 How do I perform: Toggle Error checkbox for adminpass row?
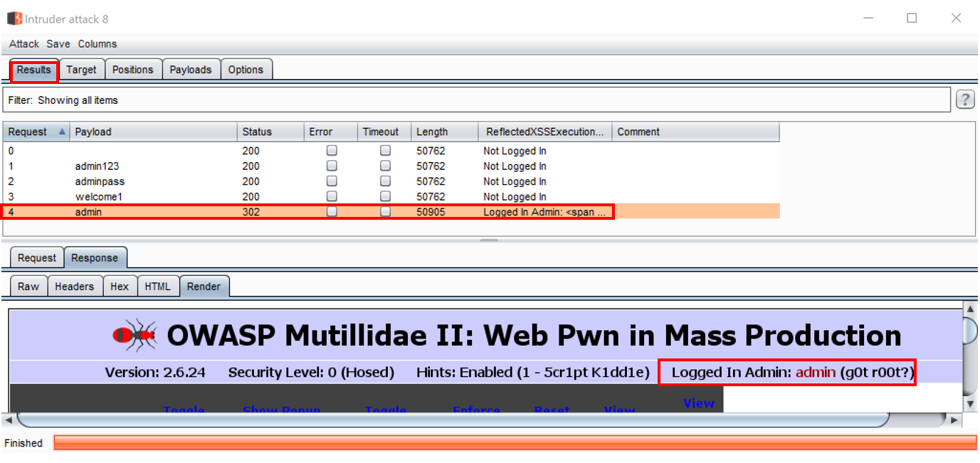point(332,181)
